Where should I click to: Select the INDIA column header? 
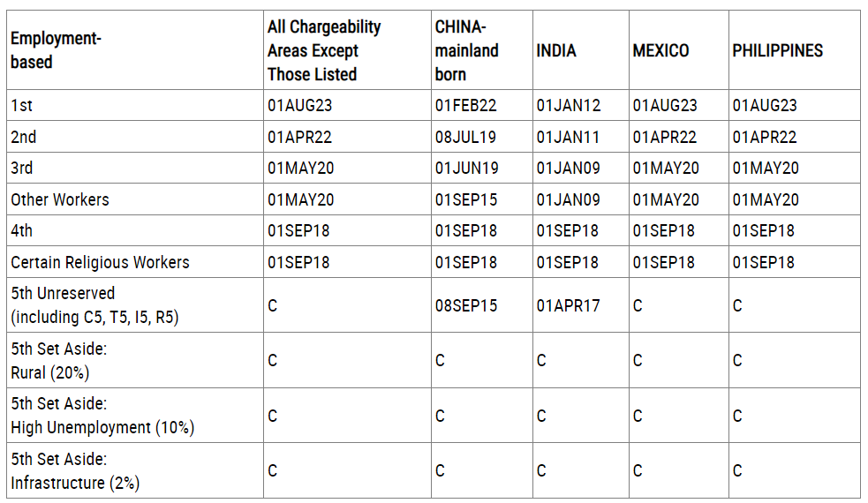pyautogui.click(x=556, y=51)
